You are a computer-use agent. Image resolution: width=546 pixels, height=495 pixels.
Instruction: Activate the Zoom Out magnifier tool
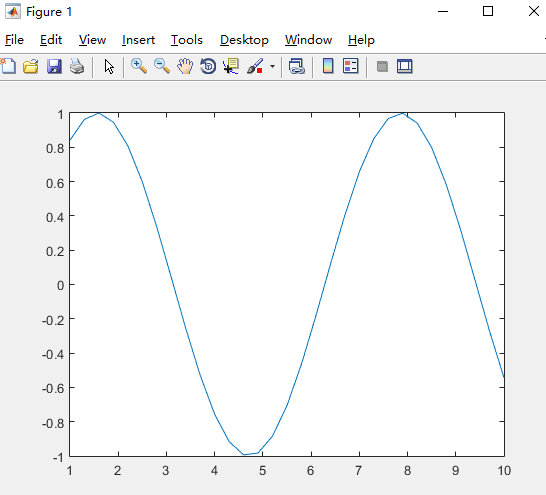click(162, 66)
